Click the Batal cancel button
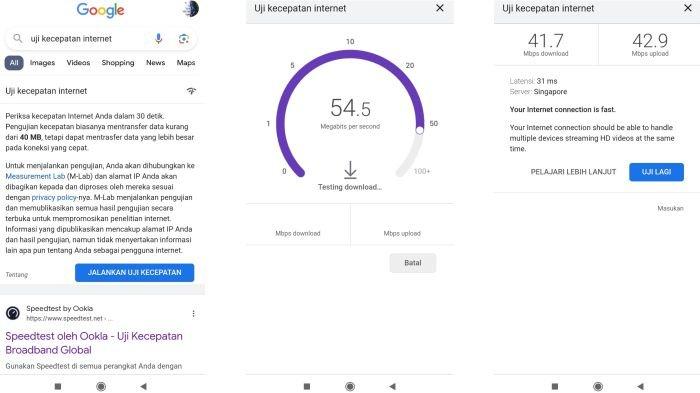This screenshot has width=700, height=393. click(x=412, y=263)
